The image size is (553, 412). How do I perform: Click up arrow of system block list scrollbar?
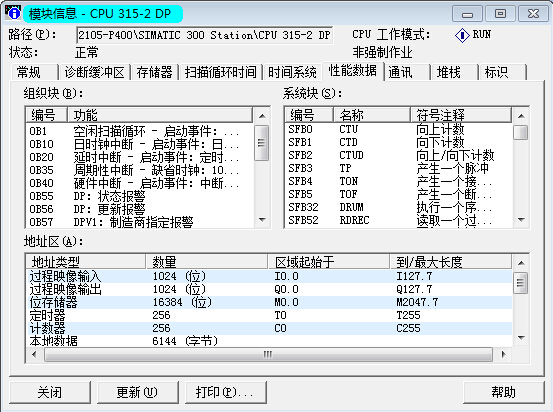pos(521,116)
